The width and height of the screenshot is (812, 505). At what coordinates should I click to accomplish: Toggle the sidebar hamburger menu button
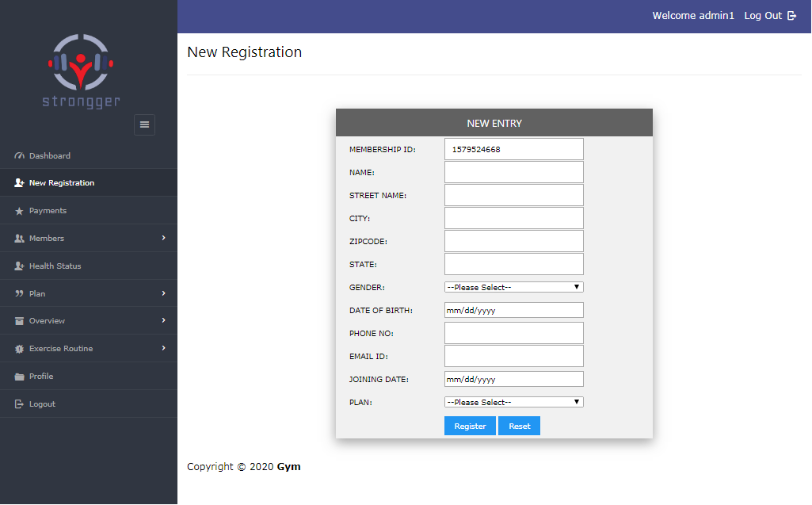point(144,124)
